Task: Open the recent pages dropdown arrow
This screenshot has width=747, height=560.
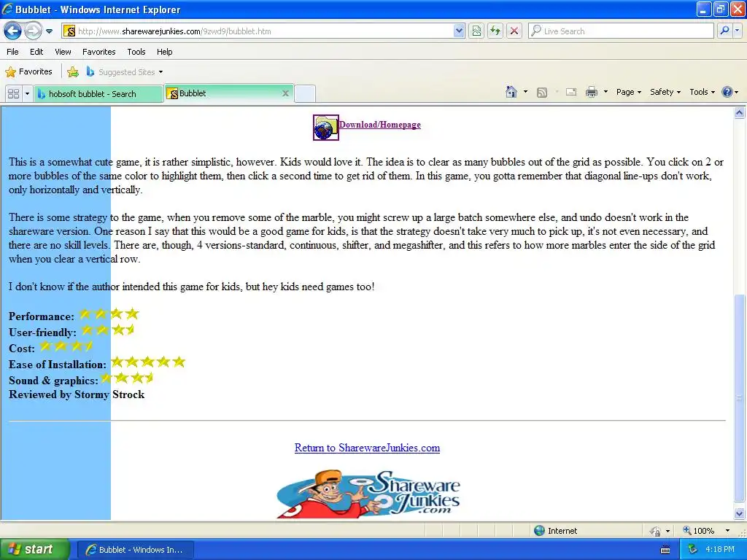Action: (49, 31)
